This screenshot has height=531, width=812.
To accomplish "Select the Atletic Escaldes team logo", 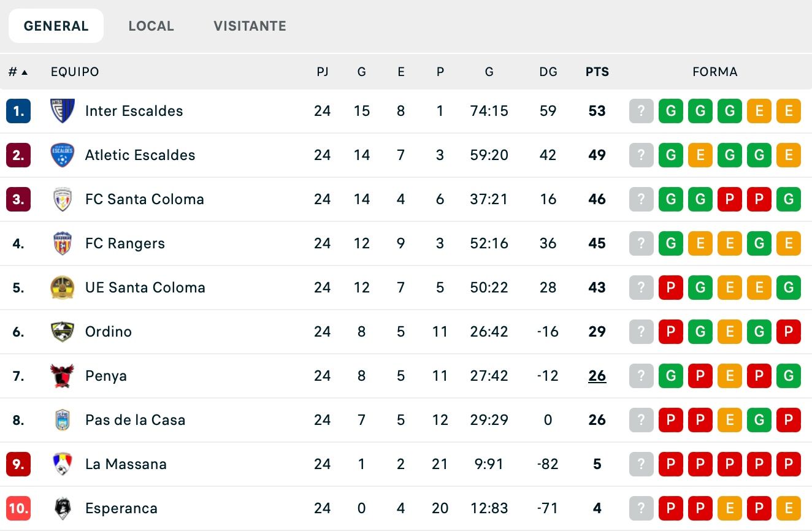I will 62,155.
